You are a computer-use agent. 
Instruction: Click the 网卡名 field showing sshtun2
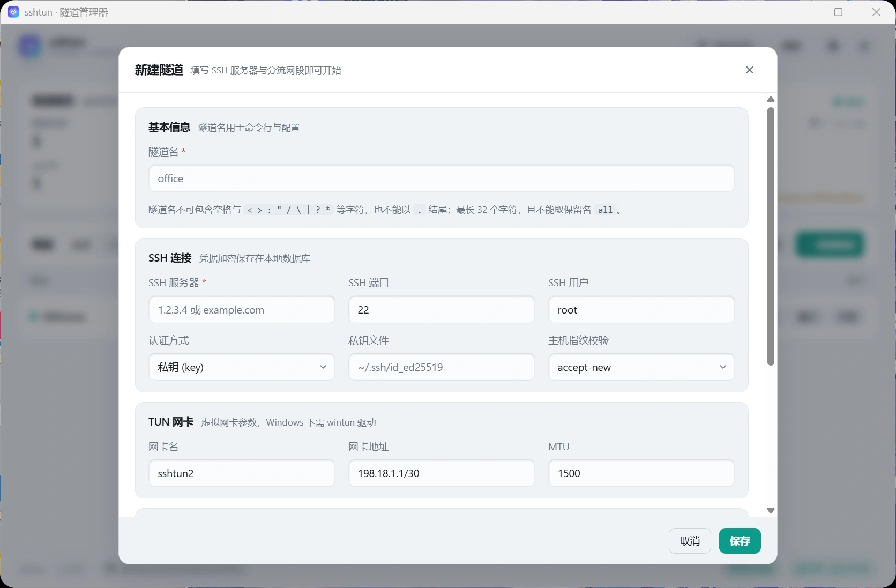(x=242, y=473)
